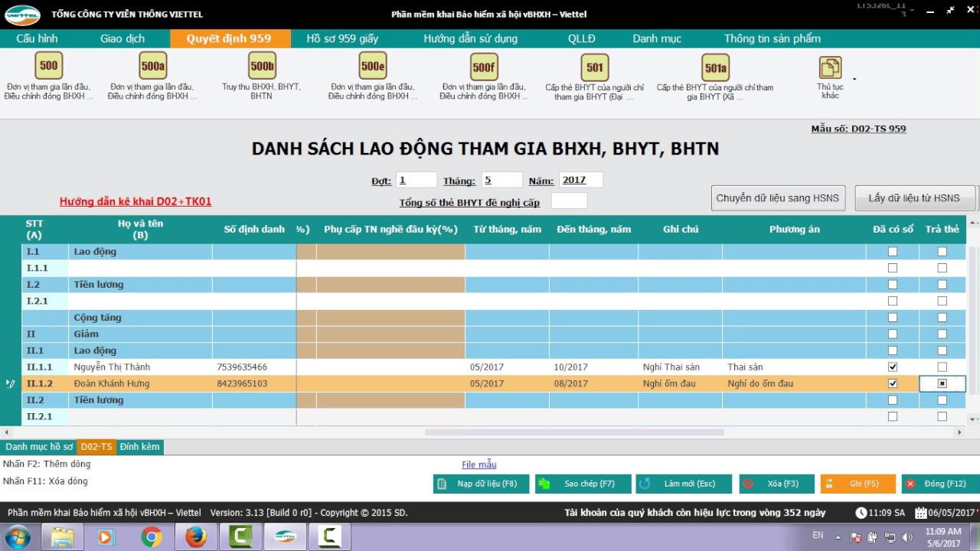Open the Giao dịch menu
The width and height of the screenshot is (980, 551).
pyautogui.click(x=122, y=38)
